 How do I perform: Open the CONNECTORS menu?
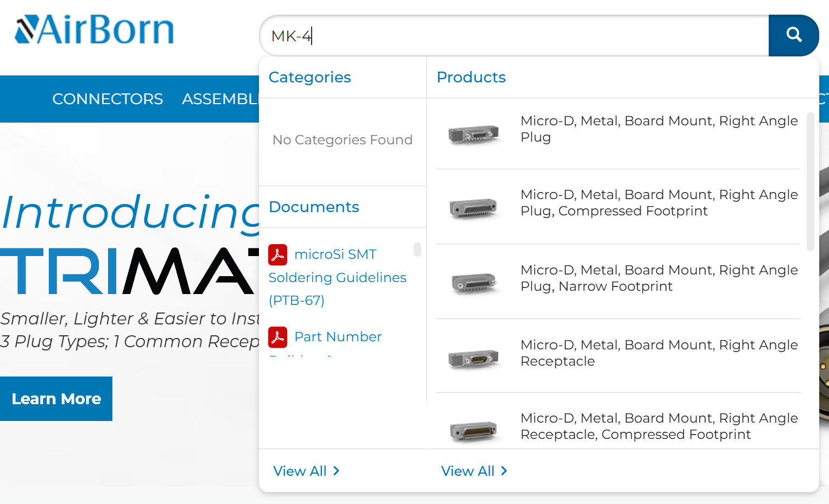[x=107, y=99]
